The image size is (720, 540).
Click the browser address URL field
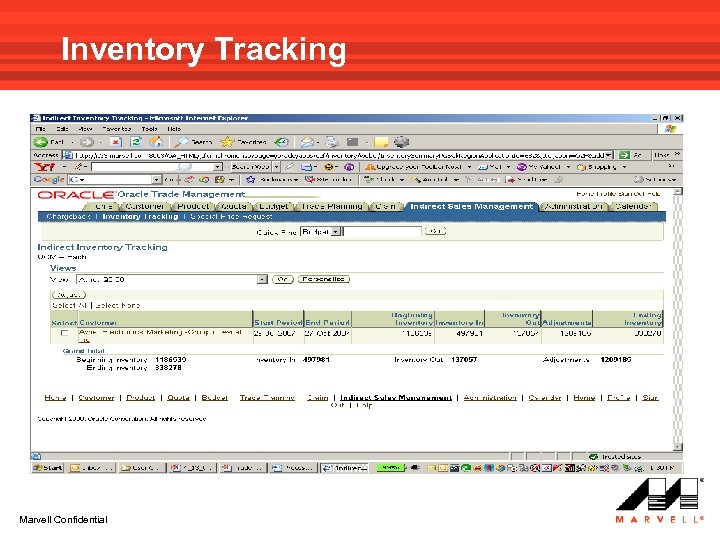(339, 155)
